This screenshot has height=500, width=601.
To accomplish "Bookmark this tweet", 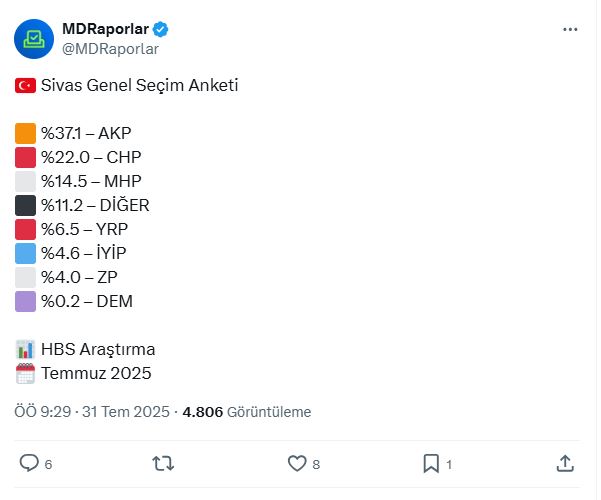I will [x=431, y=464].
